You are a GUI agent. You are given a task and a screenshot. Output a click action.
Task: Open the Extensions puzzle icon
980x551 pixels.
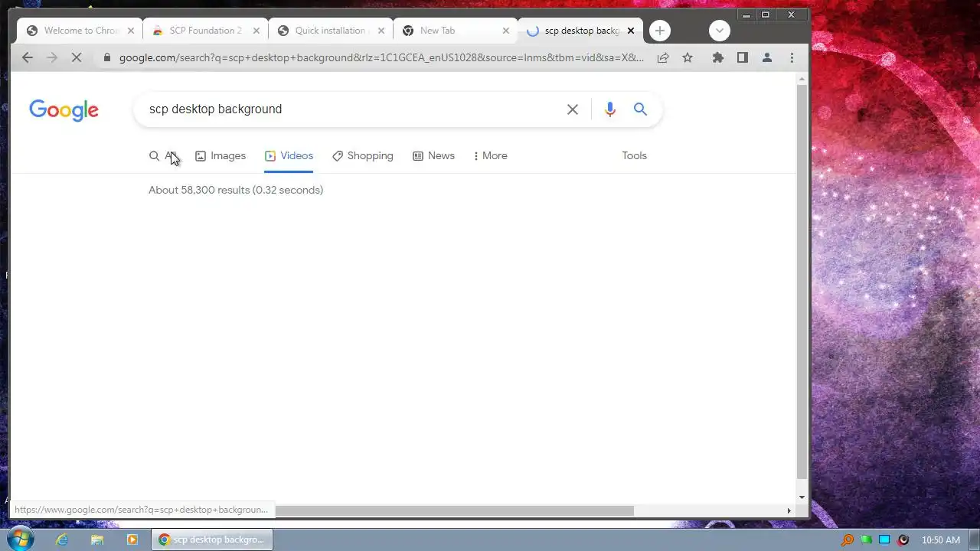(x=718, y=57)
